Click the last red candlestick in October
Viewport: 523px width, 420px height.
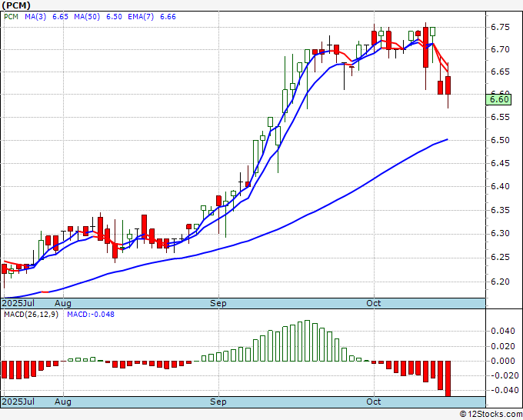448,85
